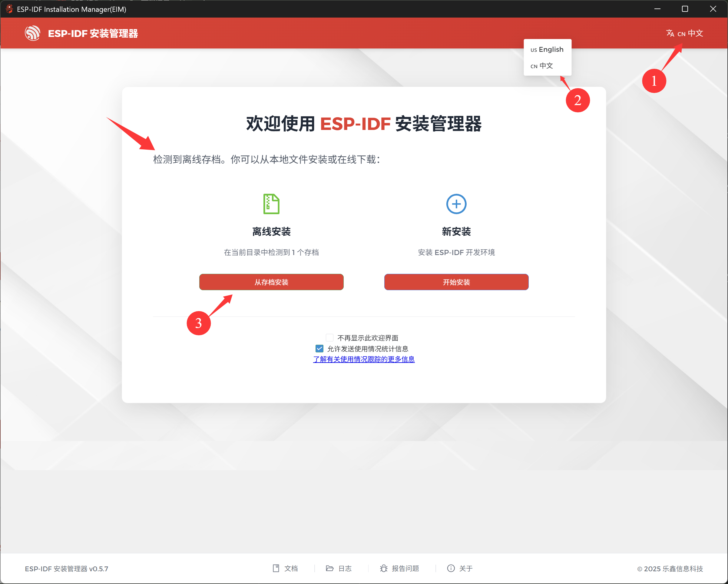This screenshot has height=584, width=728.
Task: Click the ESP-IDF 安装管理器 header title
Action: click(x=93, y=33)
